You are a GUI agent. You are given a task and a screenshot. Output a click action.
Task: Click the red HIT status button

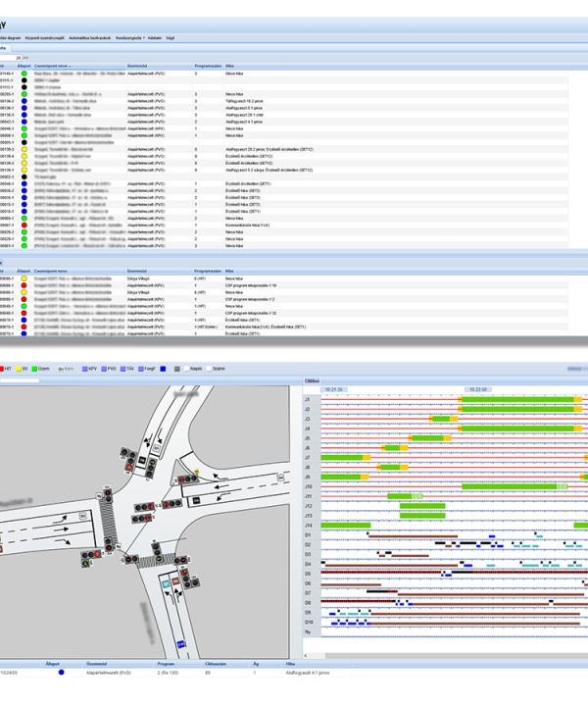pos(8,366)
